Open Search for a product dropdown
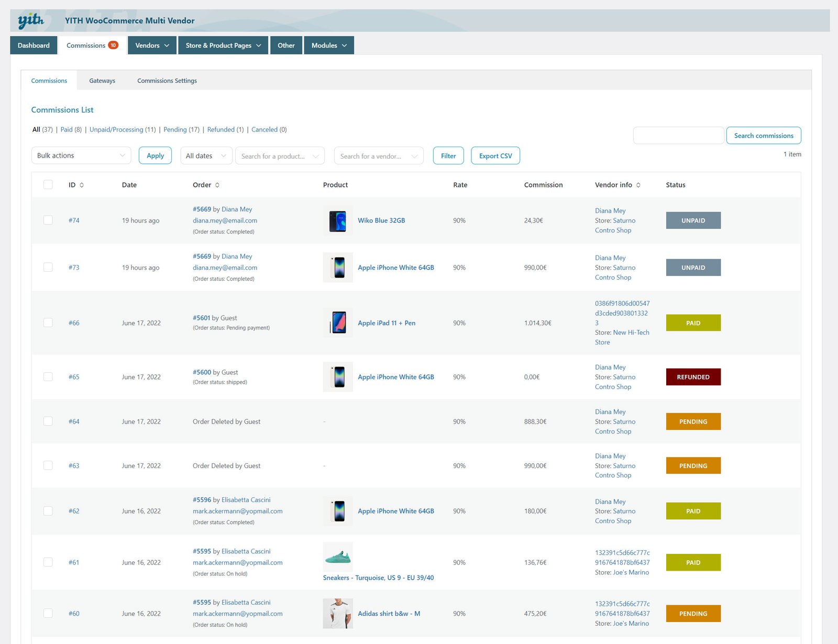Image resolution: width=838 pixels, height=644 pixels. pyautogui.click(x=280, y=156)
